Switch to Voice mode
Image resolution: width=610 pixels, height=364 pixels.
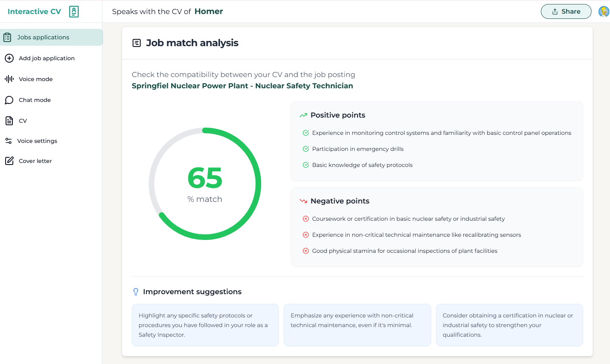pyautogui.click(x=36, y=79)
